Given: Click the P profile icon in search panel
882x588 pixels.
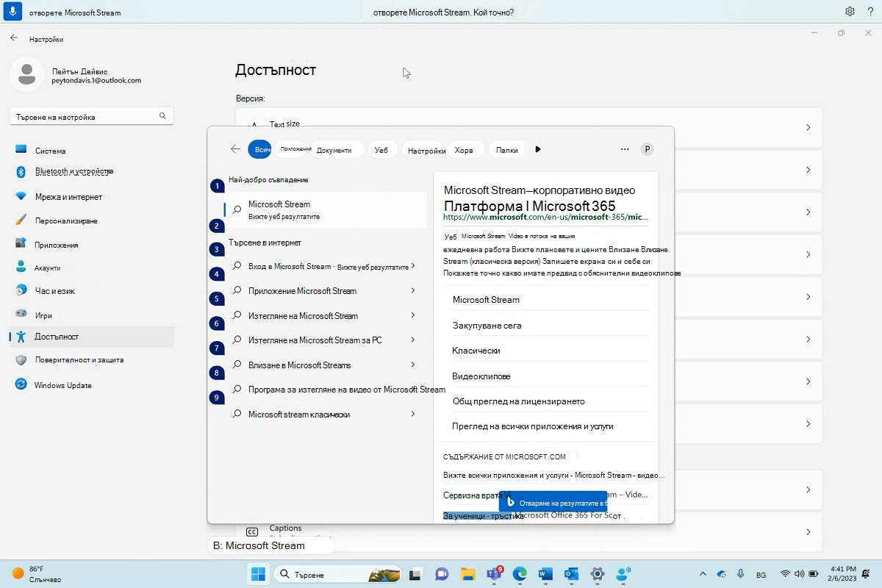Looking at the screenshot, I should coord(647,149).
